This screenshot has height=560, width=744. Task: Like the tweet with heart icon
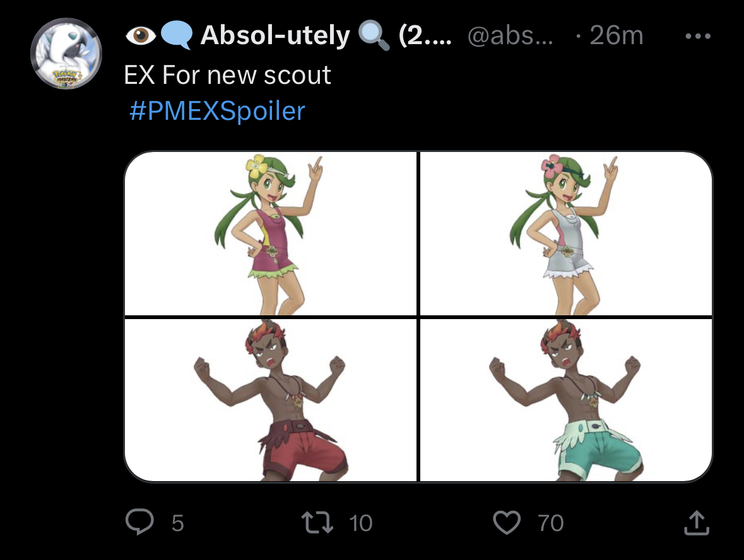coord(507,522)
